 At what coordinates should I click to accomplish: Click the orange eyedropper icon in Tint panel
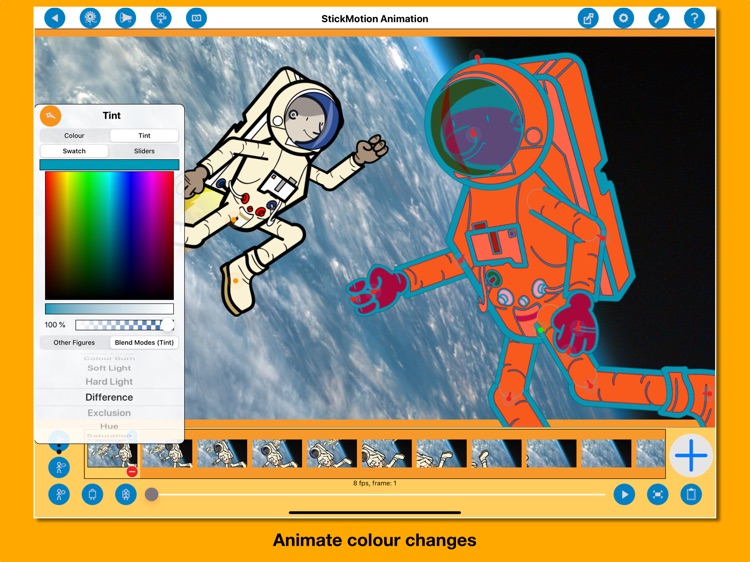coord(50,115)
